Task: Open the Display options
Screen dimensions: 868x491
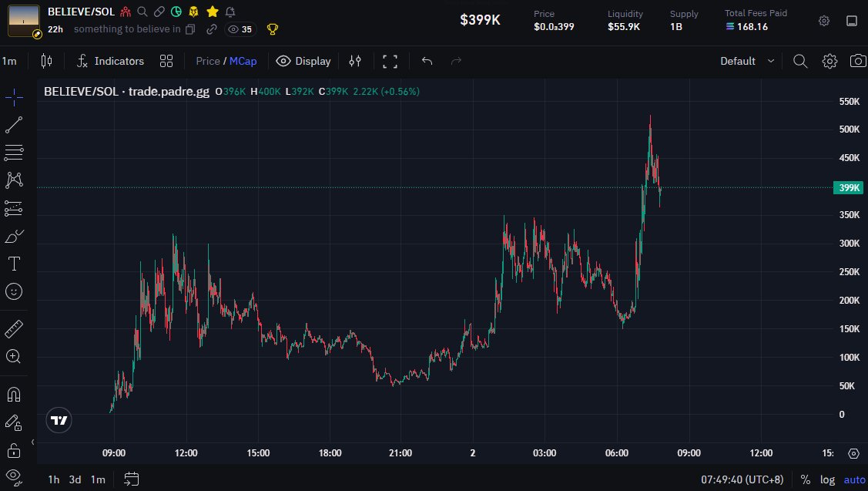Action: coord(303,61)
